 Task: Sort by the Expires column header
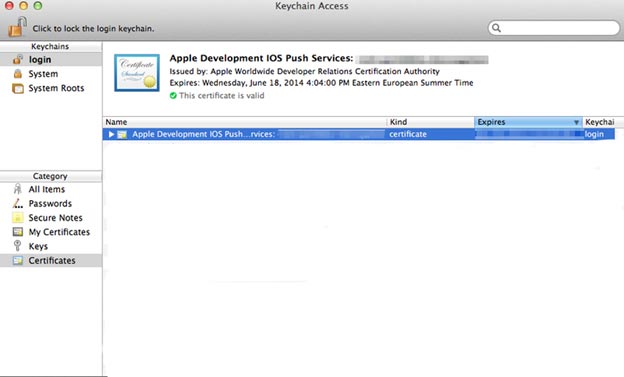528,122
